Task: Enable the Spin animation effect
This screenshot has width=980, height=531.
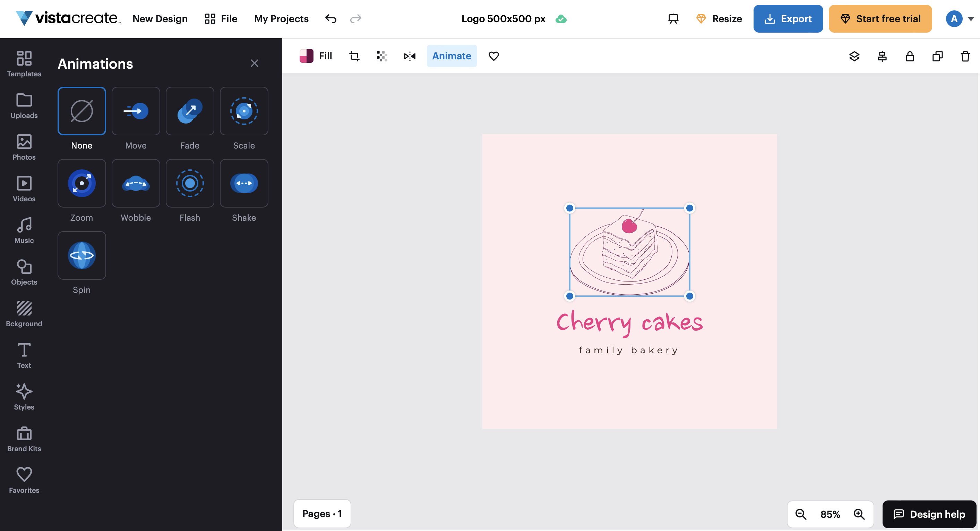Action: (x=81, y=256)
